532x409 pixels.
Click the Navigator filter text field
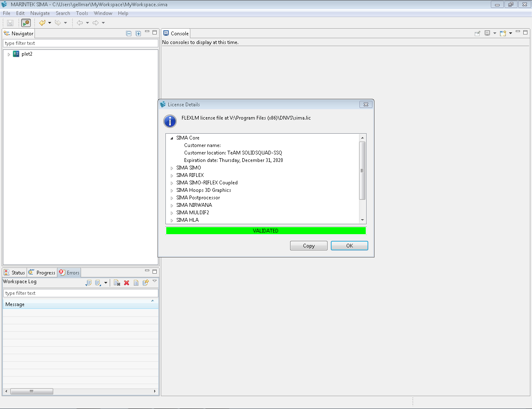[x=81, y=43]
